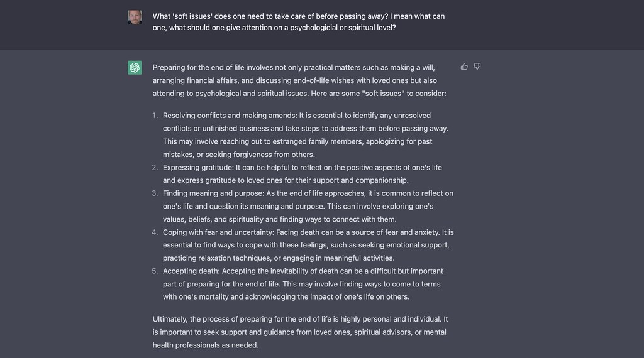
Task: Click list number 3 marker
Action: pyautogui.click(x=155, y=193)
